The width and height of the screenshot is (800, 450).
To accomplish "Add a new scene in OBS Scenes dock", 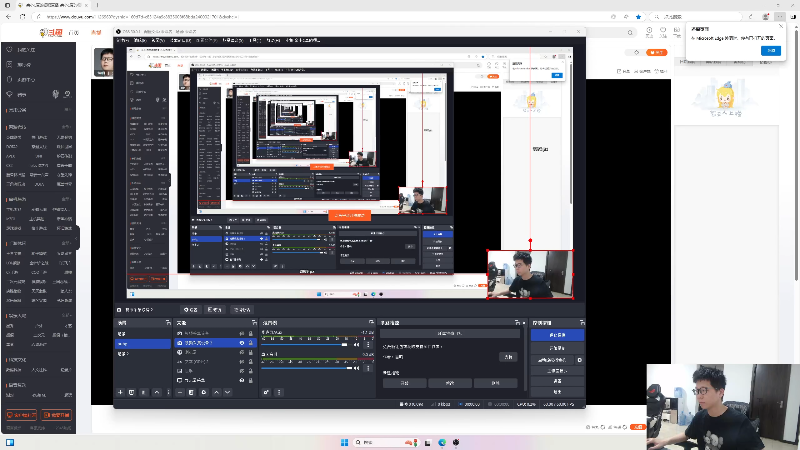I will (120, 392).
